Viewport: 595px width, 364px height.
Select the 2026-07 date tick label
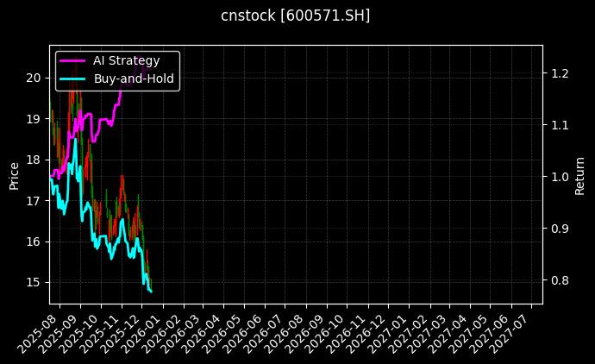pos(281,330)
